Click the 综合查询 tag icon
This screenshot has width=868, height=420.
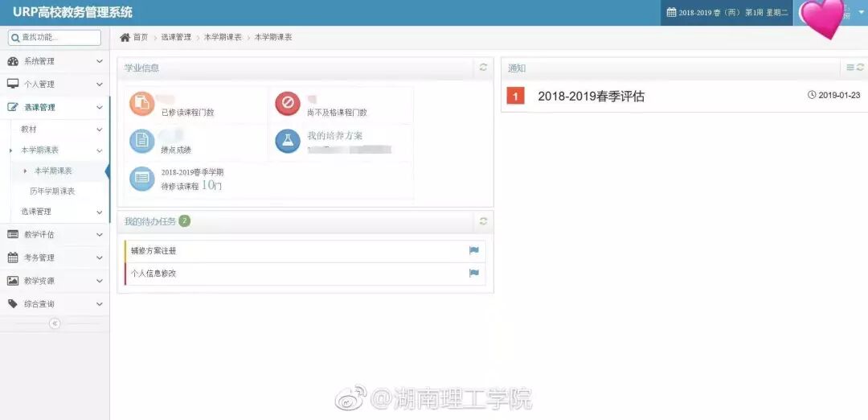13,303
